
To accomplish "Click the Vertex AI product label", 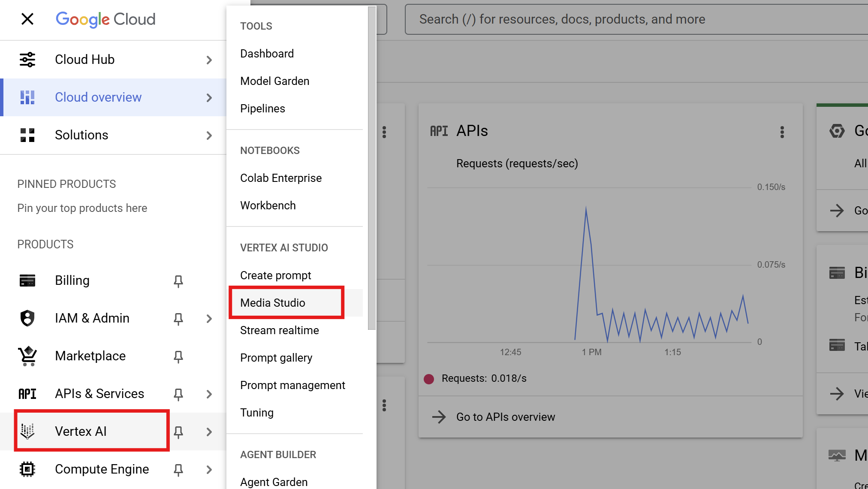I will (81, 432).
